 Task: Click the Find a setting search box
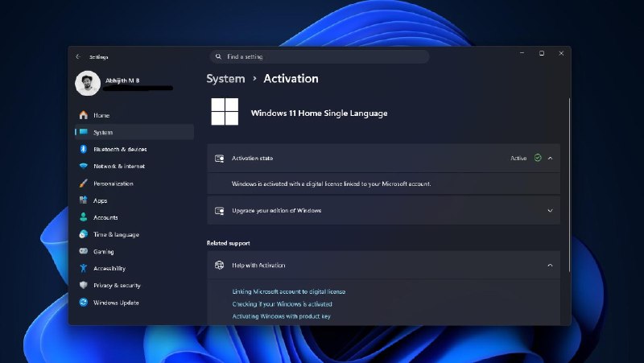(x=320, y=56)
